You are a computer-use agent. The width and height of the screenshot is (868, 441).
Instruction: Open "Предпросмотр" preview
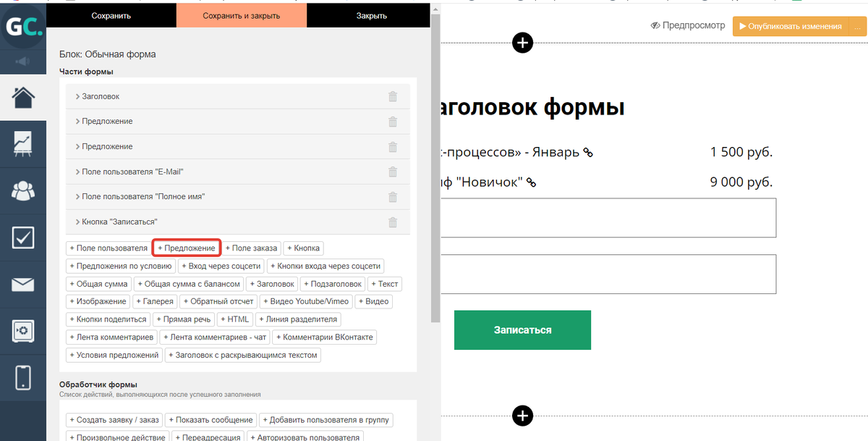click(x=688, y=25)
